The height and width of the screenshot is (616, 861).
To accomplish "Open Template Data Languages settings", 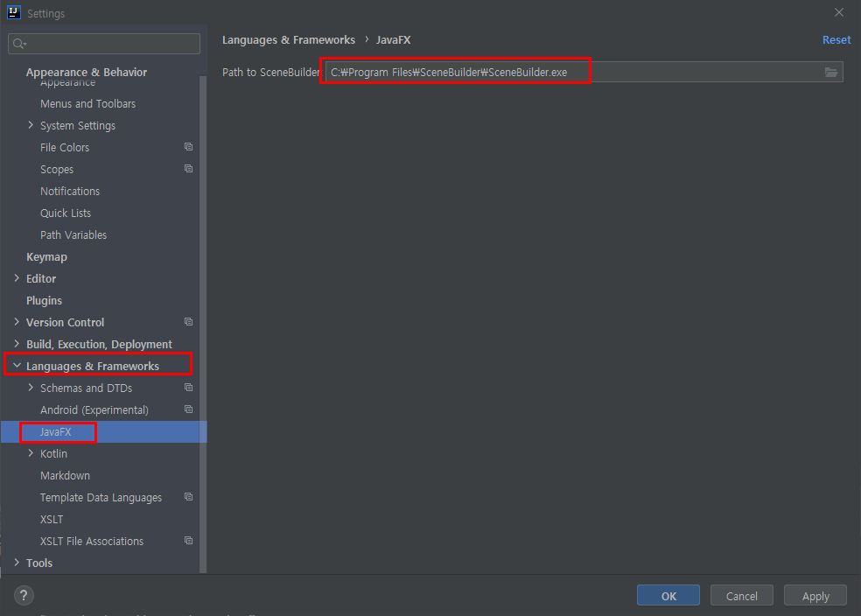I will pyautogui.click(x=101, y=497).
